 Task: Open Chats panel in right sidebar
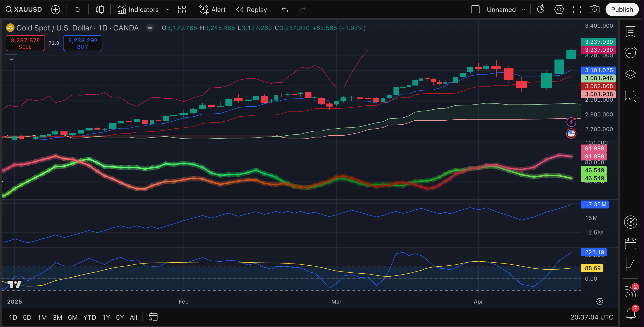tap(630, 96)
